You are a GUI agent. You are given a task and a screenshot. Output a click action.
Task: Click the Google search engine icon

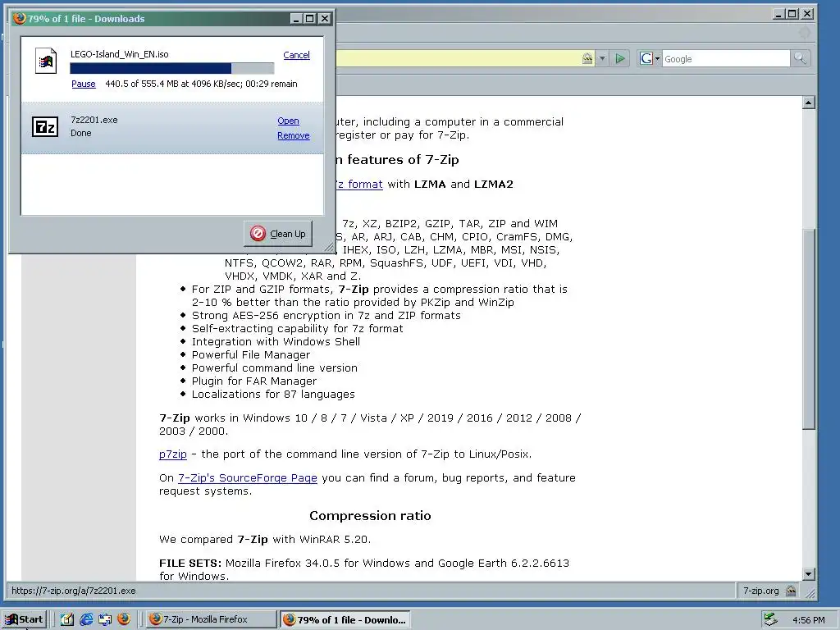[646, 58]
